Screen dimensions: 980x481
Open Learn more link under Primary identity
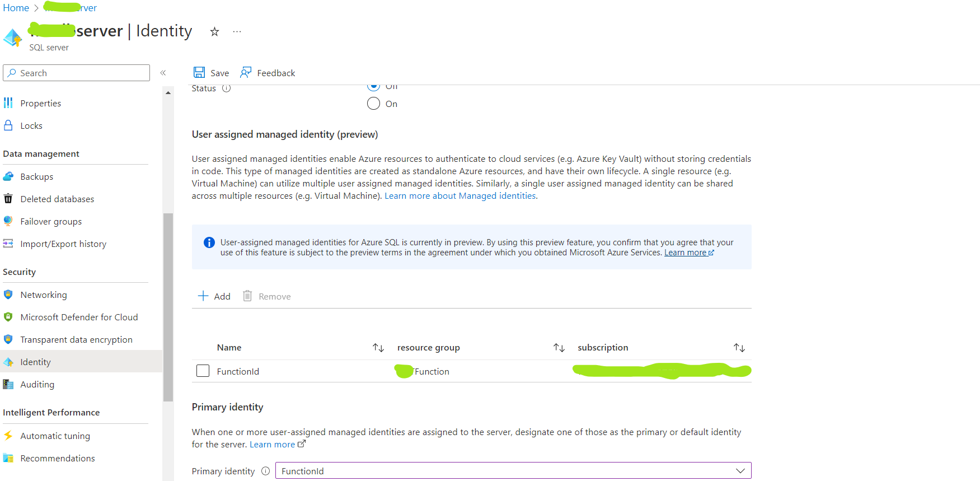point(277,444)
